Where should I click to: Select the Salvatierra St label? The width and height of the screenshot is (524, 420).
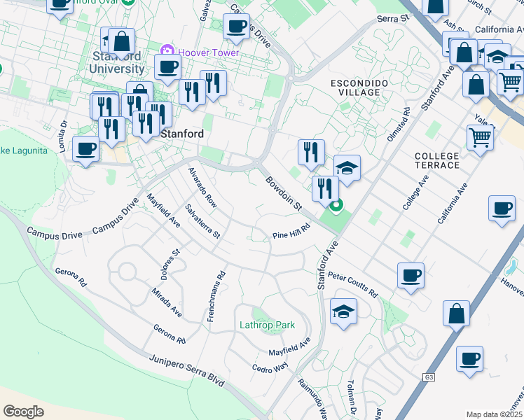(x=202, y=221)
